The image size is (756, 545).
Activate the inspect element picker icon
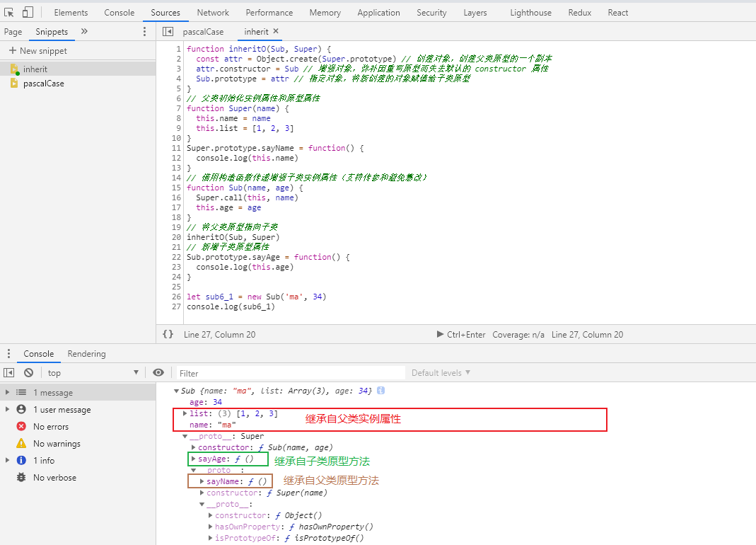[8, 13]
